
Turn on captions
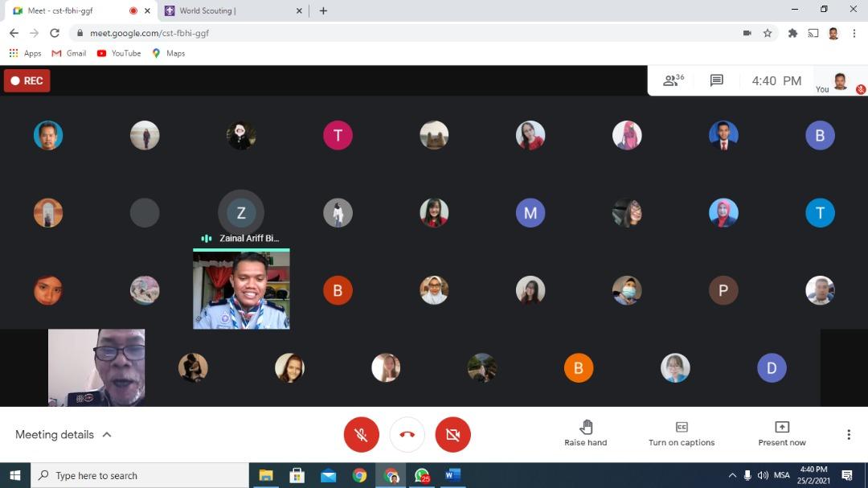pyautogui.click(x=681, y=427)
